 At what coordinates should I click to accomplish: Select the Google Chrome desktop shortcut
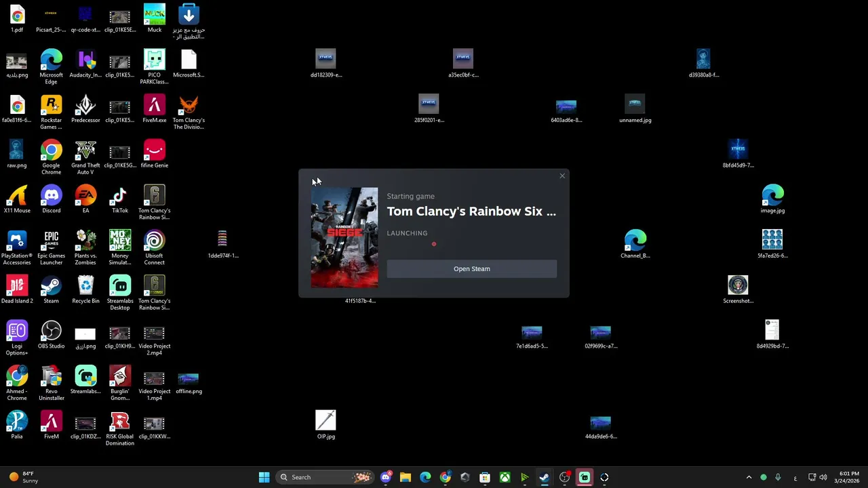coord(51,157)
